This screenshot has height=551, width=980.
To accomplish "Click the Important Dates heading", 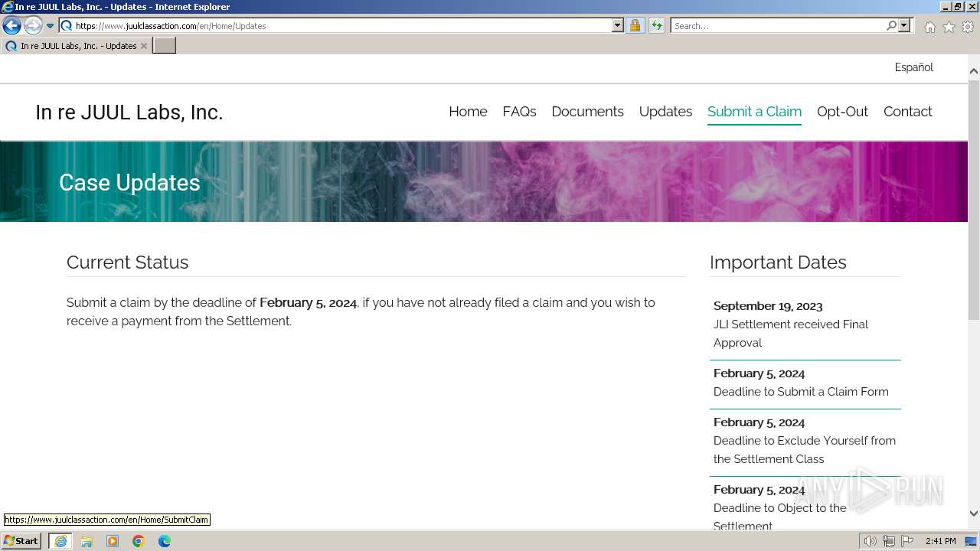I will click(x=778, y=262).
